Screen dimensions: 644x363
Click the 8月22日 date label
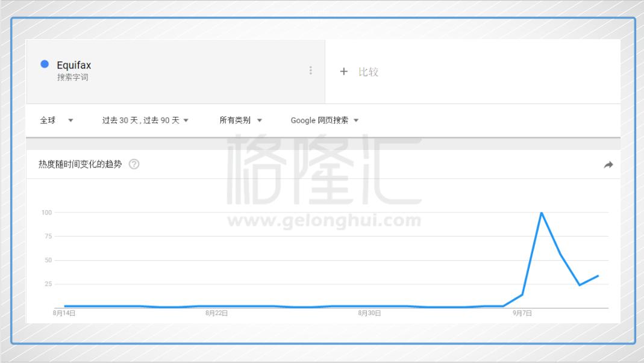click(x=216, y=313)
